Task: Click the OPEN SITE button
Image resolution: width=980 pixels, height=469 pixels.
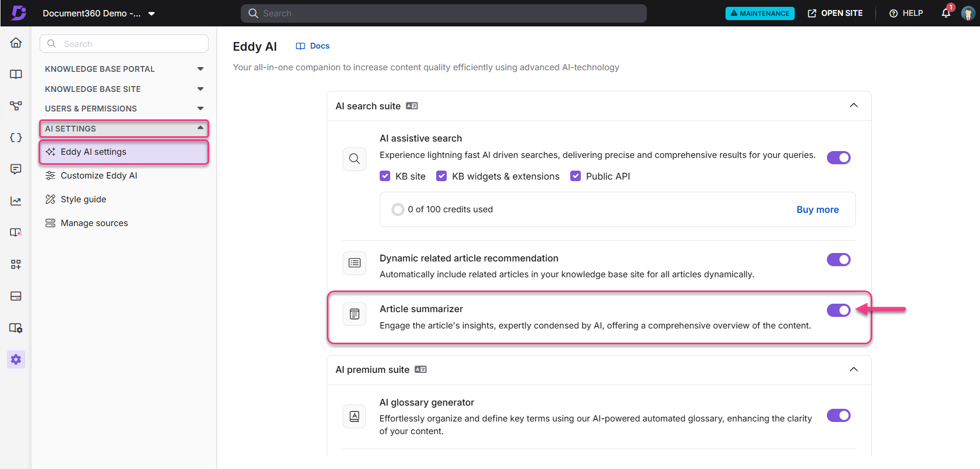Action: tap(835, 13)
